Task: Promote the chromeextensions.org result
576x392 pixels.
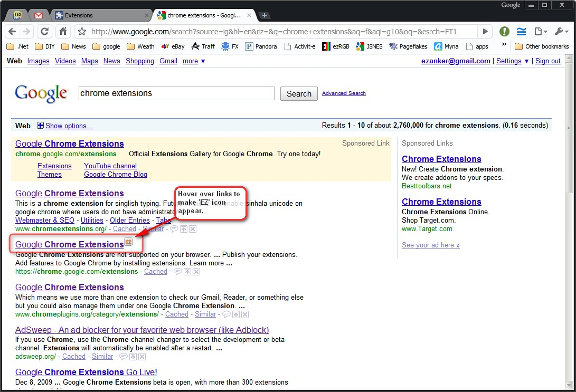Action: tap(184, 229)
